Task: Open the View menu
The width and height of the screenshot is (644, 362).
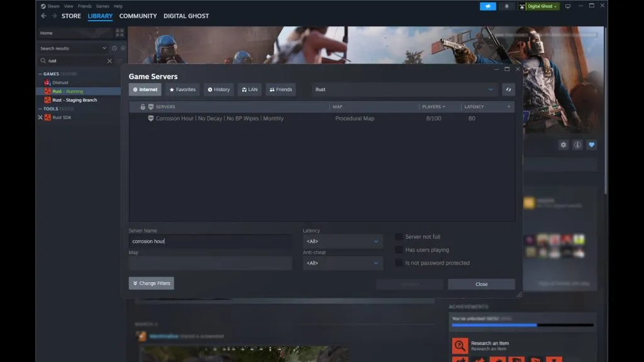Action: pyautogui.click(x=69, y=6)
